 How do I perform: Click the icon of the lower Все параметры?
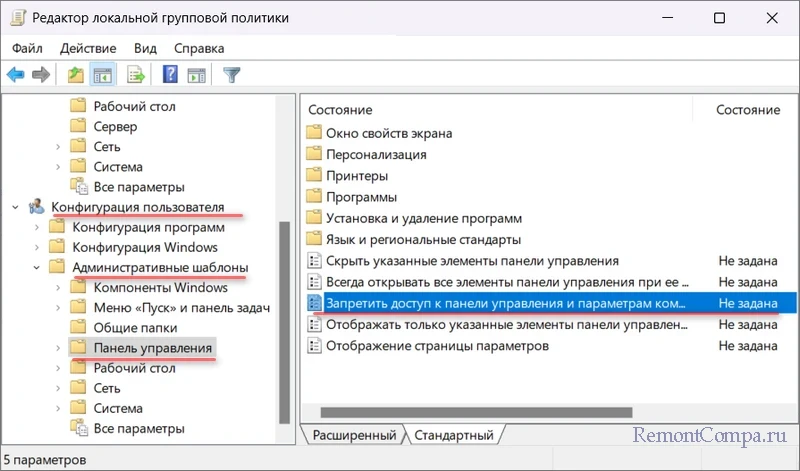[x=79, y=428]
